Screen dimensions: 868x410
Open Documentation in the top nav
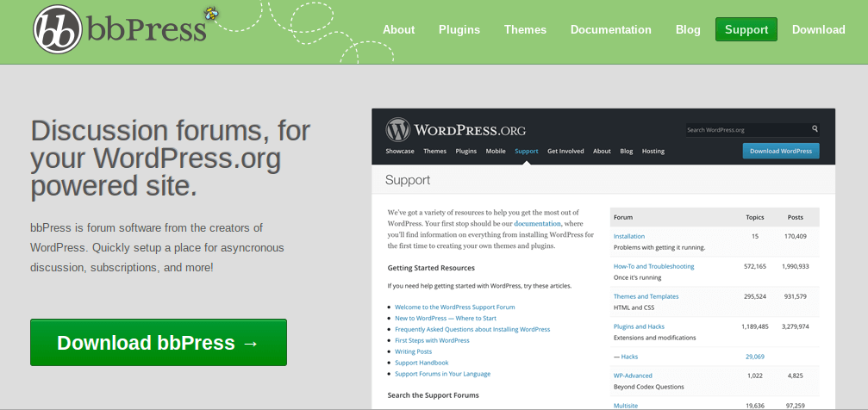pos(611,30)
